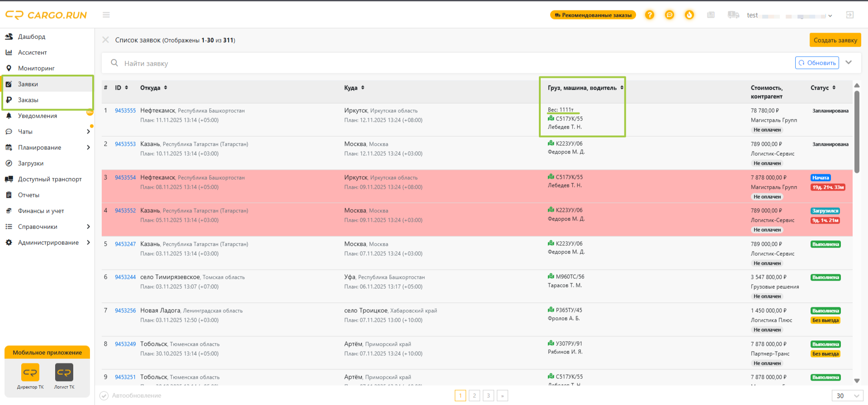Click the Загрузился status badge
Viewport: 868px width, 405px height.
pos(826,211)
